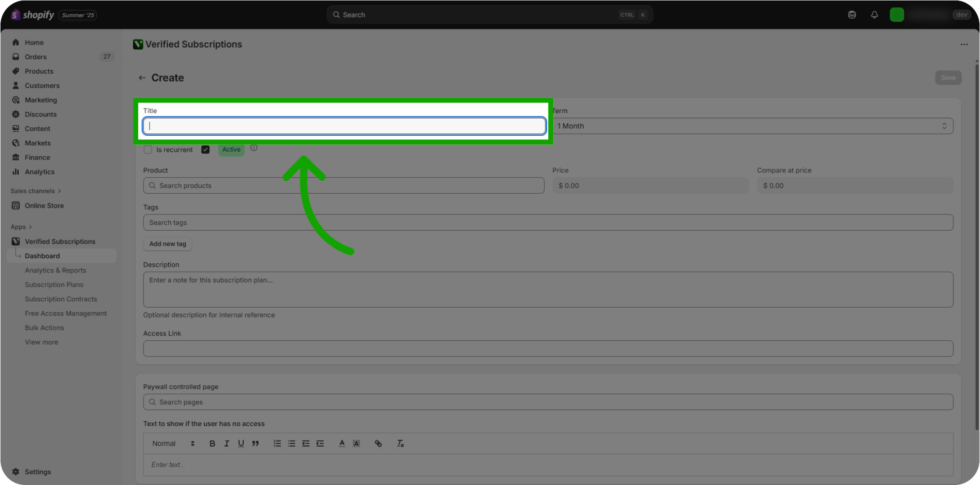Click the Orders inbox icon
Viewport: 980px width, 485px height.
tap(16, 57)
